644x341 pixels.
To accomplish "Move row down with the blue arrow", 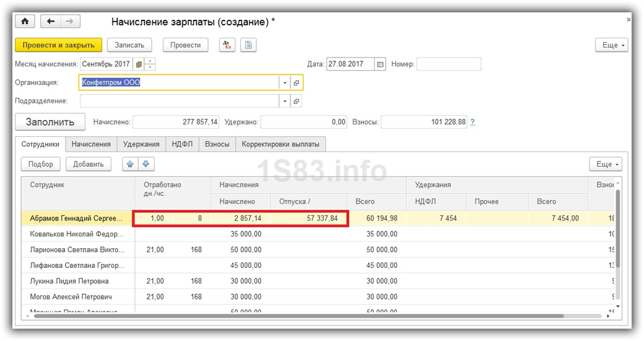I will point(146,164).
